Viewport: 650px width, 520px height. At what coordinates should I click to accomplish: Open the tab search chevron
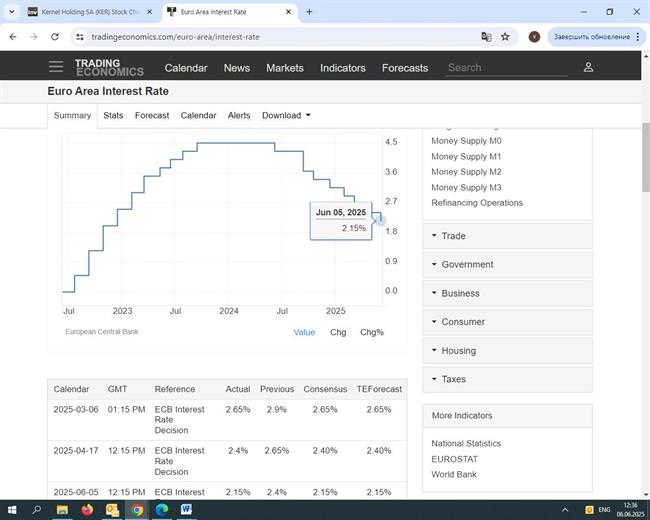pos(12,12)
